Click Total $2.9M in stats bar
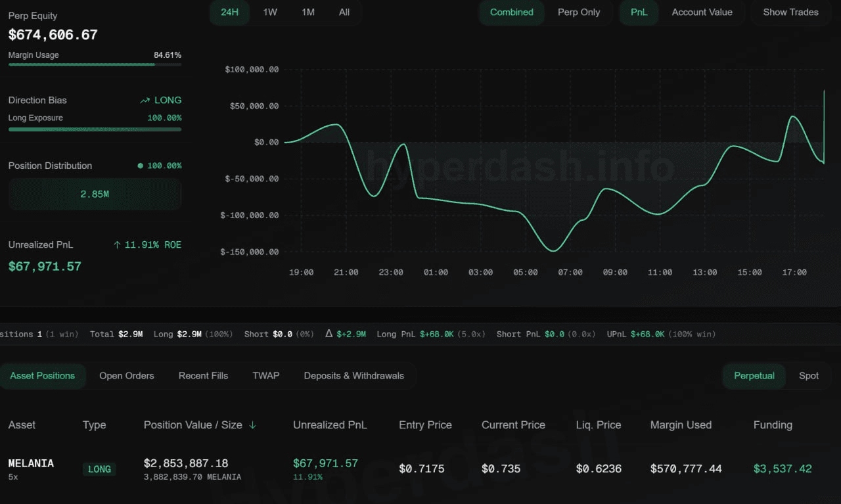The height and width of the screenshot is (504, 841). click(x=116, y=334)
